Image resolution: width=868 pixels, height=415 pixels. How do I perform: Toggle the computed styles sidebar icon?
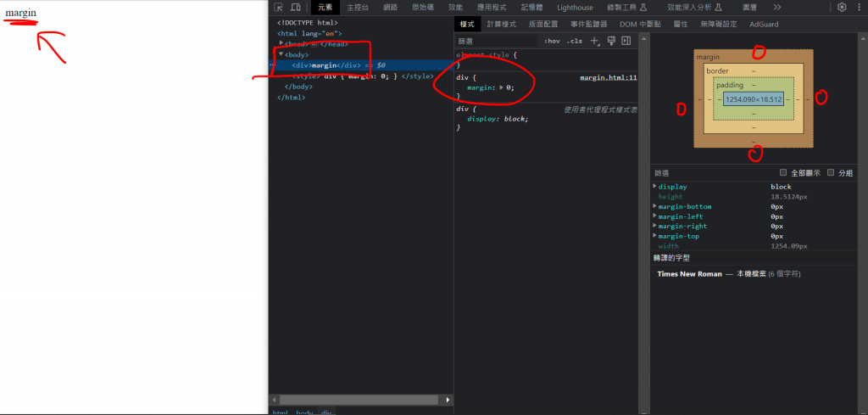click(x=626, y=41)
